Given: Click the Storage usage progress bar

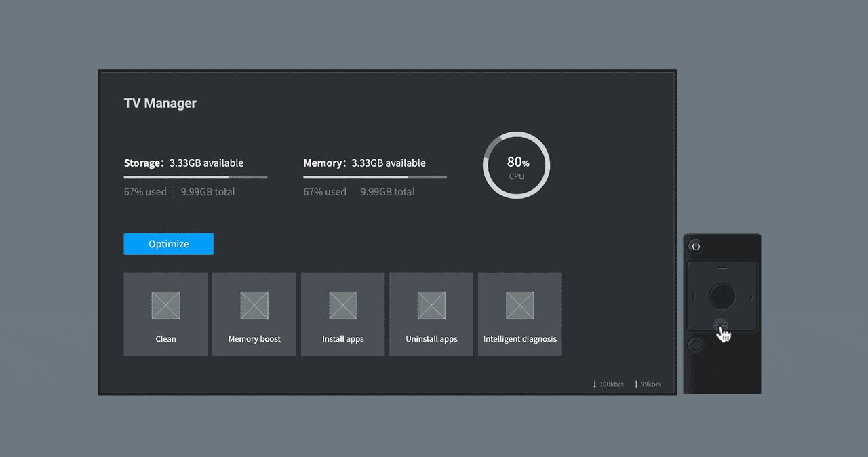Looking at the screenshot, I should coord(195,177).
